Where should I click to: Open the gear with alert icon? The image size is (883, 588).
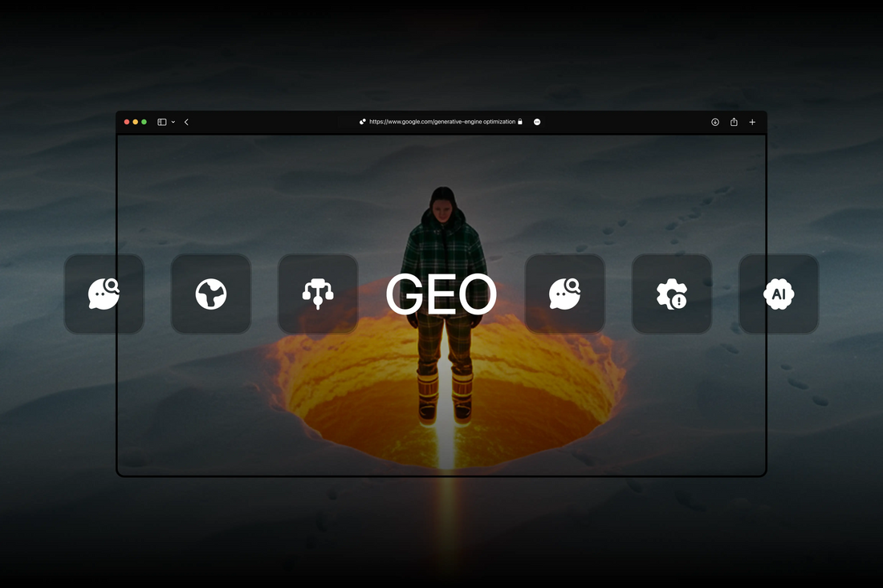click(x=672, y=294)
